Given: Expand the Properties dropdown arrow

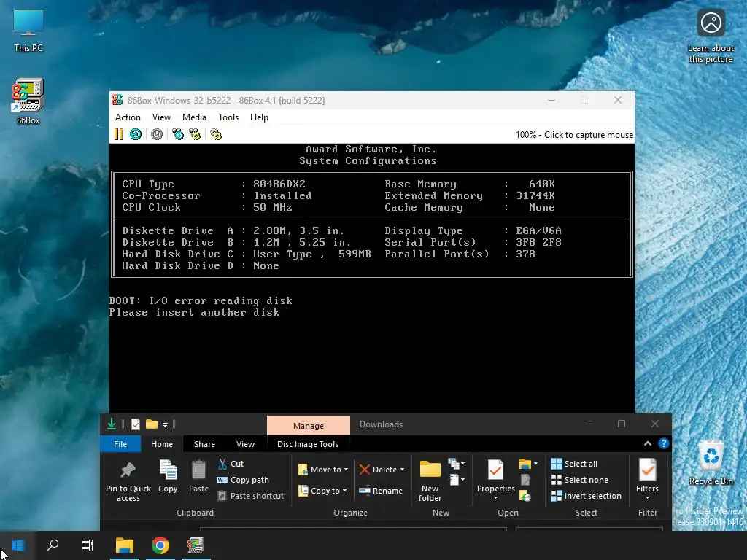Looking at the screenshot, I should point(495,498).
